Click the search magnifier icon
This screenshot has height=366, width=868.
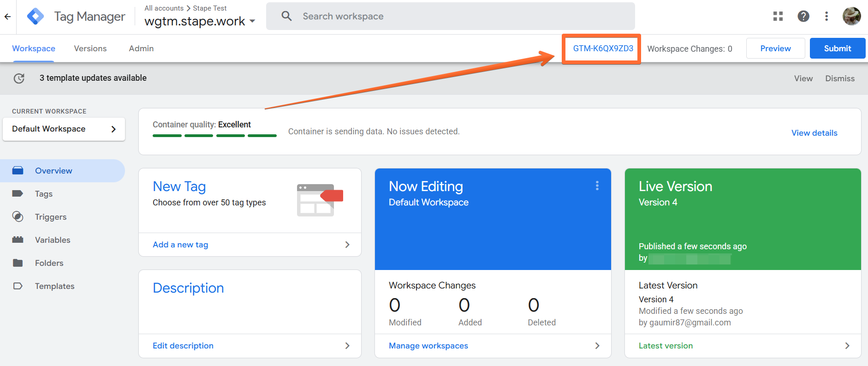[286, 16]
